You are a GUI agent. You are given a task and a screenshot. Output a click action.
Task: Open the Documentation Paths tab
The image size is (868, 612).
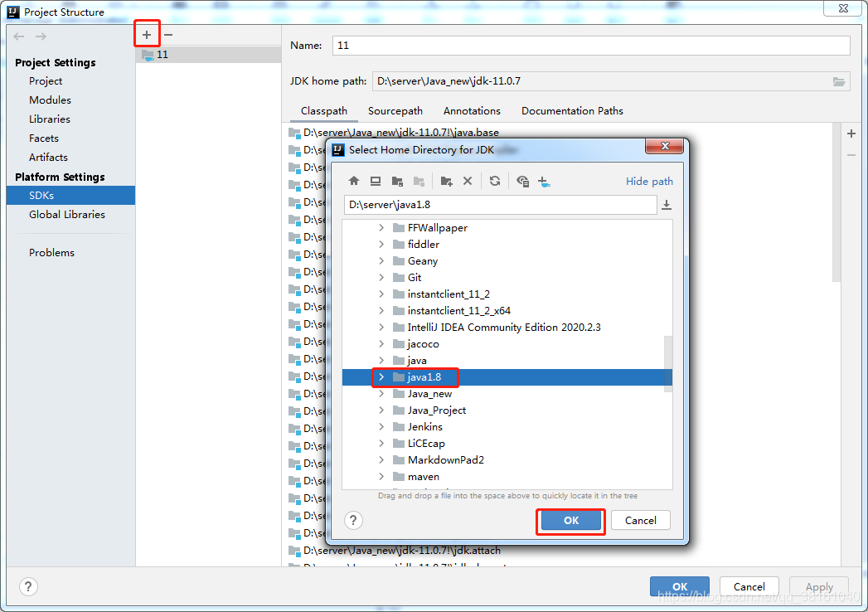click(x=572, y=111)
